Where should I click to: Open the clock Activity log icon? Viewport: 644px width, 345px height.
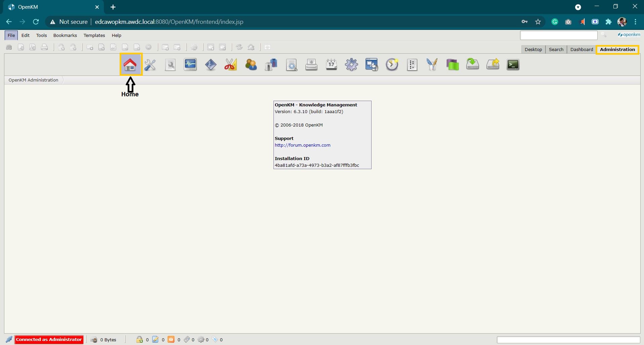392,64
